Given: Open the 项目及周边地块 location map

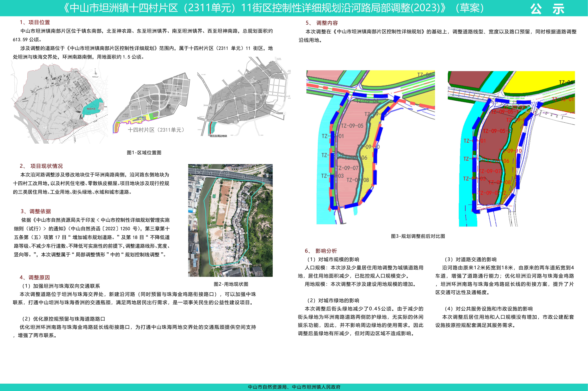Looking at the screenshot, I should click(244, 97).
